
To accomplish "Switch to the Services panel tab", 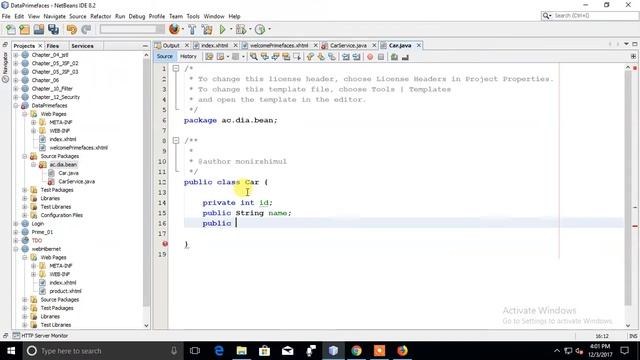I will (82, 46).
